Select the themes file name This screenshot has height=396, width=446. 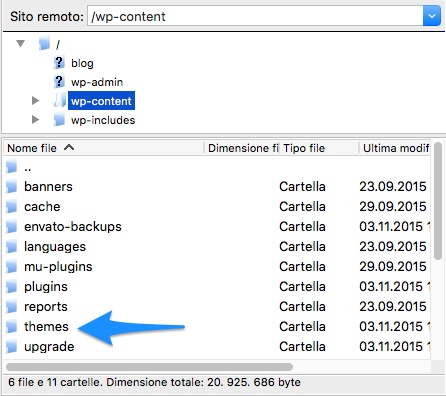click(x=46, y=326)
